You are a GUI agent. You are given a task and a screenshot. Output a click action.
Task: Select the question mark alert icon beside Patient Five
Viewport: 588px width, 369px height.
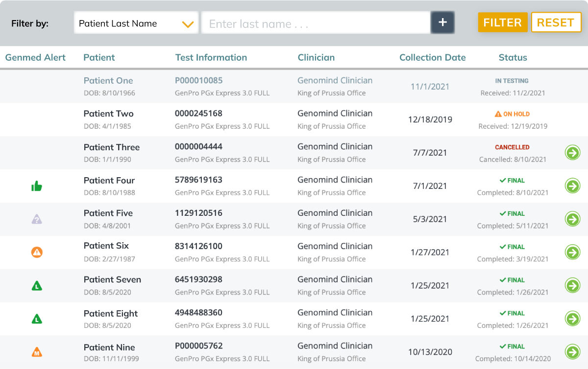click(37, 219)
